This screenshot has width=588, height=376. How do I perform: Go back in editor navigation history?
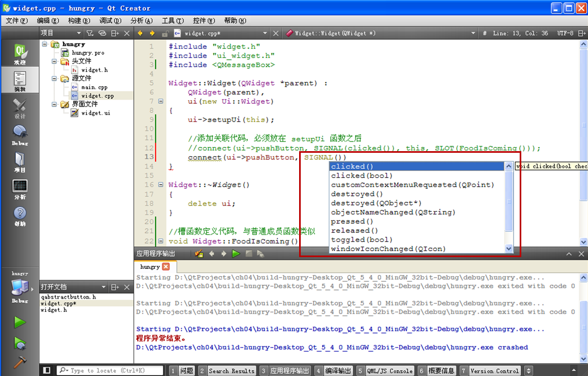tap(140, 33)
